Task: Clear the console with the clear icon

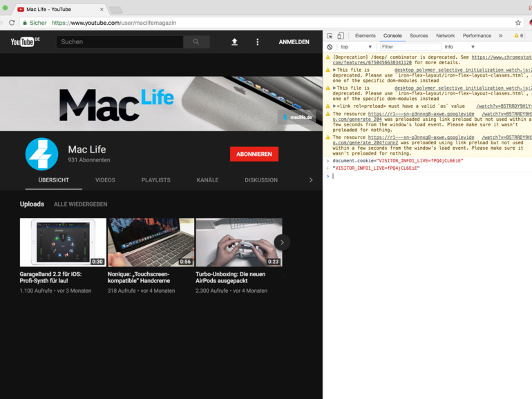Action: click(330, 47)
